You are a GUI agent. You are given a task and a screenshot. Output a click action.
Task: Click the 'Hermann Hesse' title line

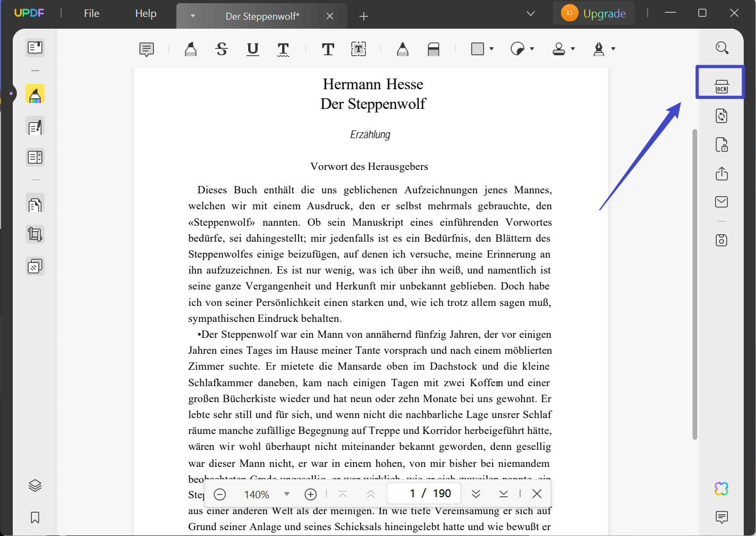[373, 84]
